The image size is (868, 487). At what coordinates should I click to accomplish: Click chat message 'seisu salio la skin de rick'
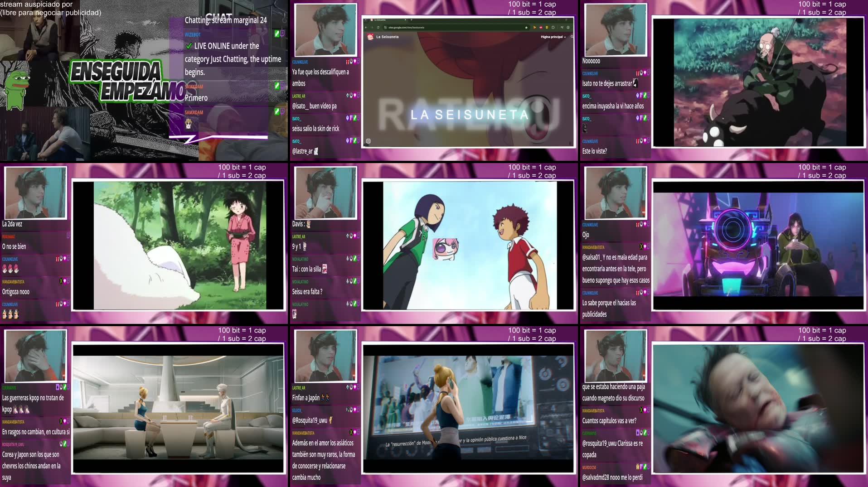pyautogui.click(x=315, y=129)
